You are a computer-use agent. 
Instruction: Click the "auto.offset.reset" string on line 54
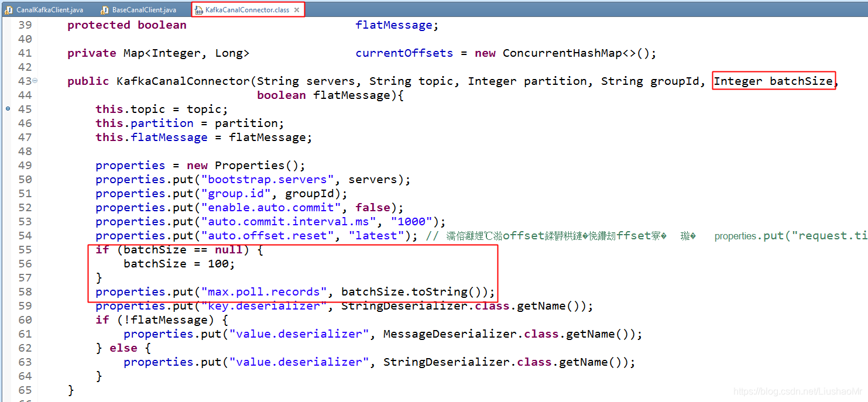pos(267,236)
